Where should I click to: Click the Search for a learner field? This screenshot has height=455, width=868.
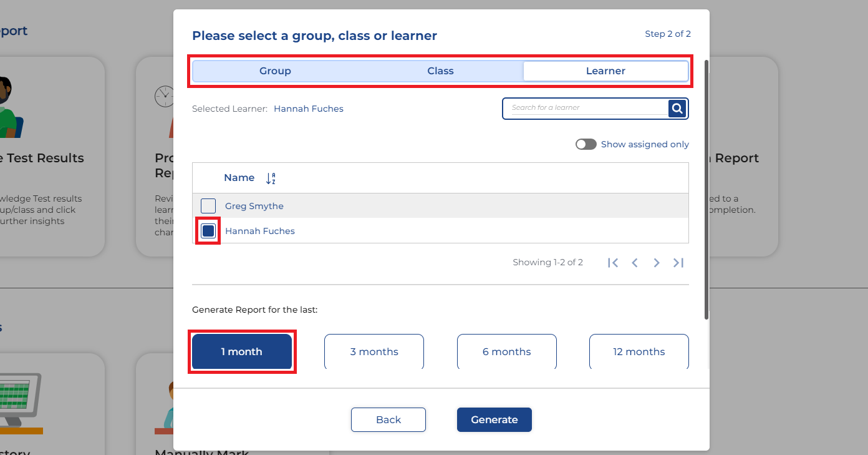586,108
